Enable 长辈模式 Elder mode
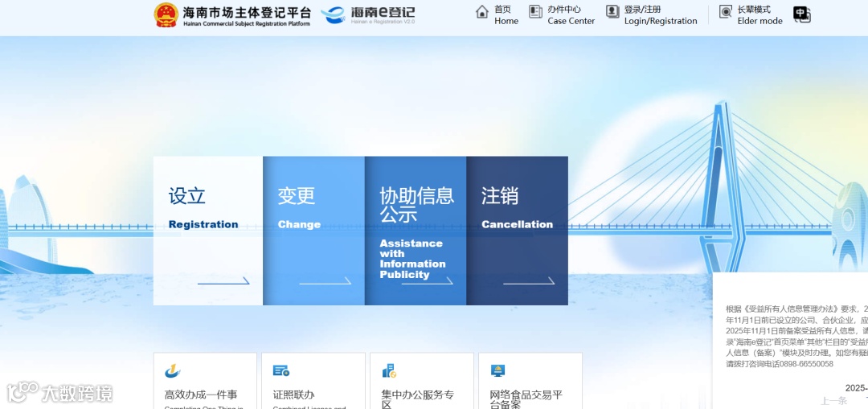 coord(751,15)
